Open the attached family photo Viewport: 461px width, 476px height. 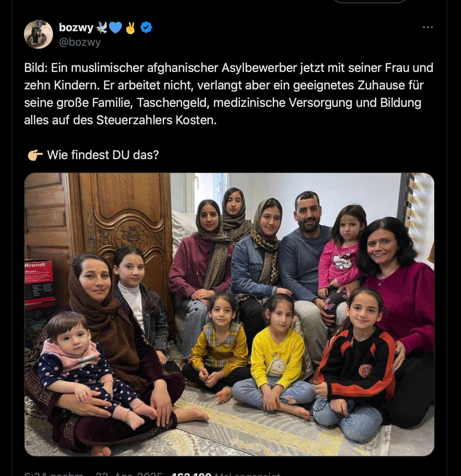tap(229, 314)
